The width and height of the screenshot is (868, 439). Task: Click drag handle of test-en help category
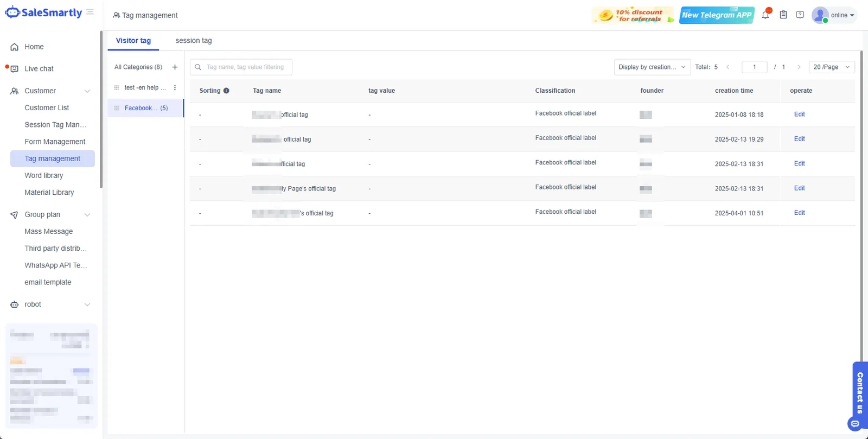click(116, 87)
